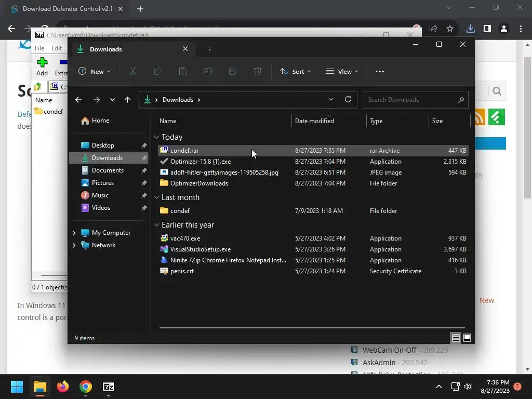
Task: Select the VisualStudioSetup.exe file
Action: point(313,249)
